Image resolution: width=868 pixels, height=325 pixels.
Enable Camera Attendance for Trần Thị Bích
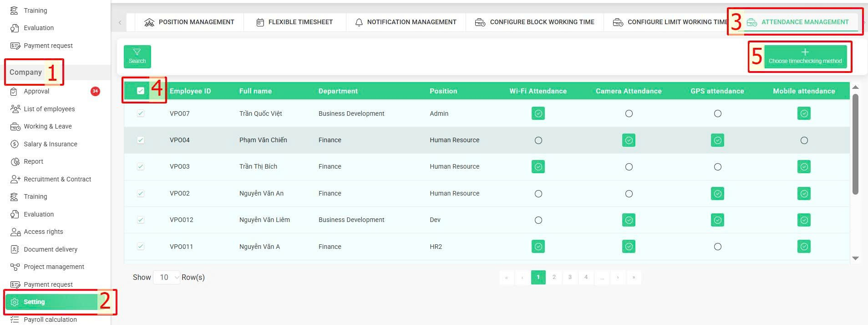point(629,167)
